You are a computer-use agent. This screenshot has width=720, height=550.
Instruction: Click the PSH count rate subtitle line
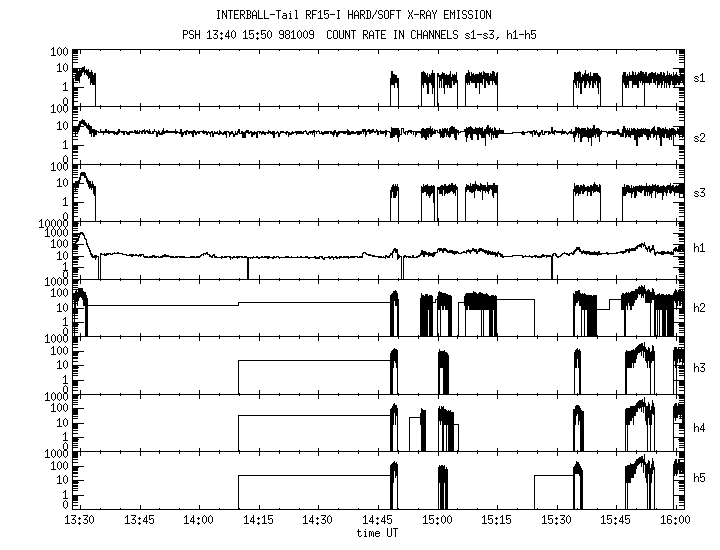point(377,33)
